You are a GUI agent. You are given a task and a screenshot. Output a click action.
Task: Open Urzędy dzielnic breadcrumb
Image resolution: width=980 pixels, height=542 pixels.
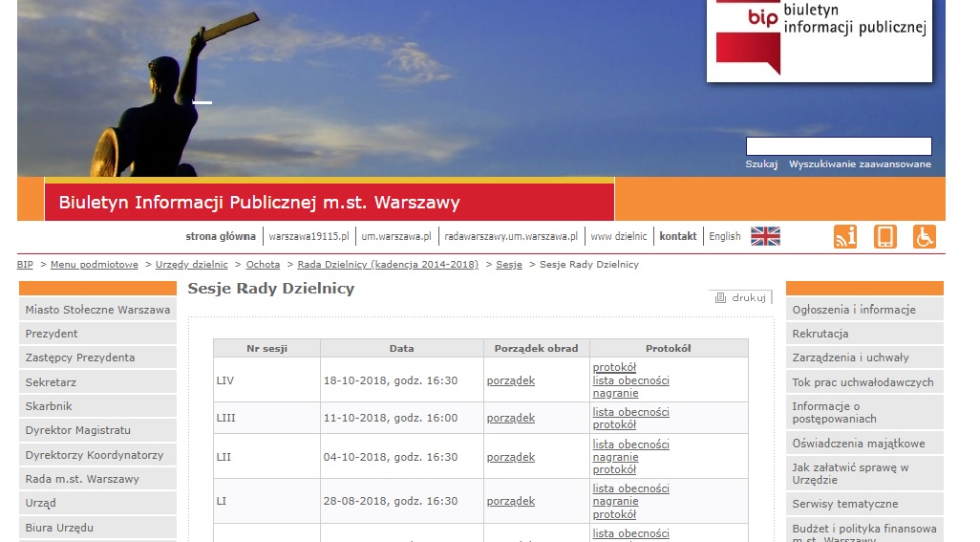tap(192, 265)
